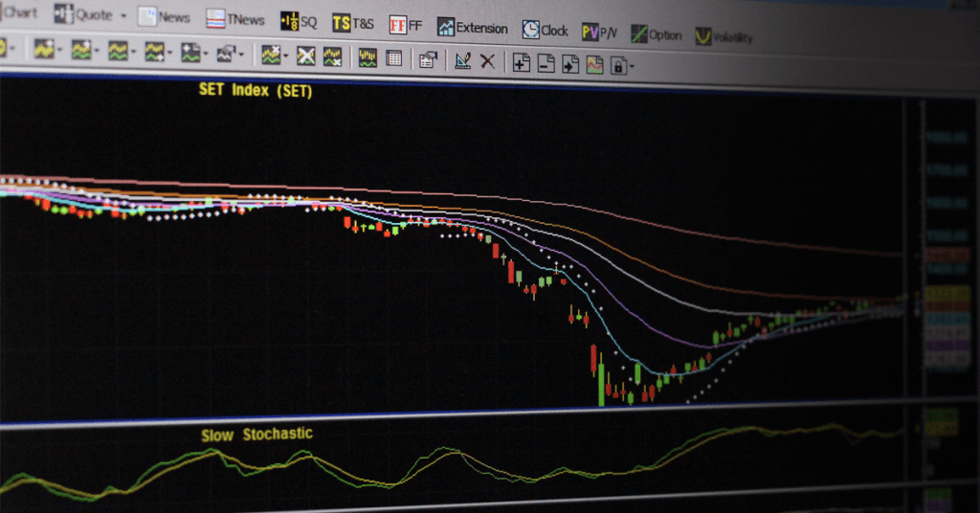Click the candlestick-over-green-line chart icon
Viewport: 980px width, 513px height.
367,58
